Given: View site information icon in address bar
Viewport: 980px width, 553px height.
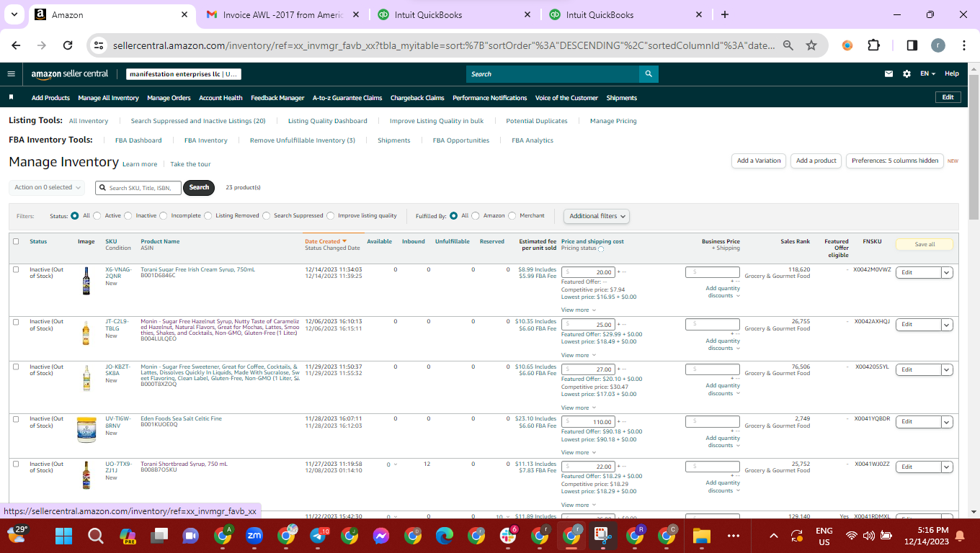Looking at the screenshot, I should point(99,45).
